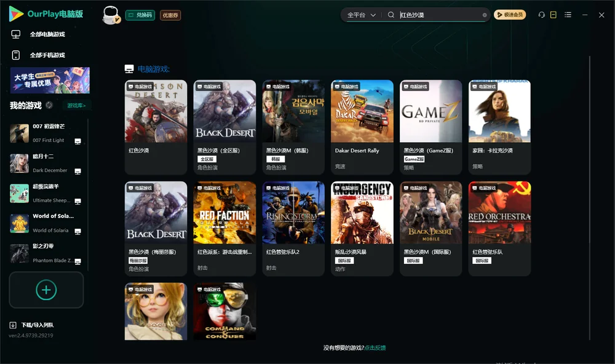Open customer service headset icon
Screen dimensions: 615x364
pos(541,15)
